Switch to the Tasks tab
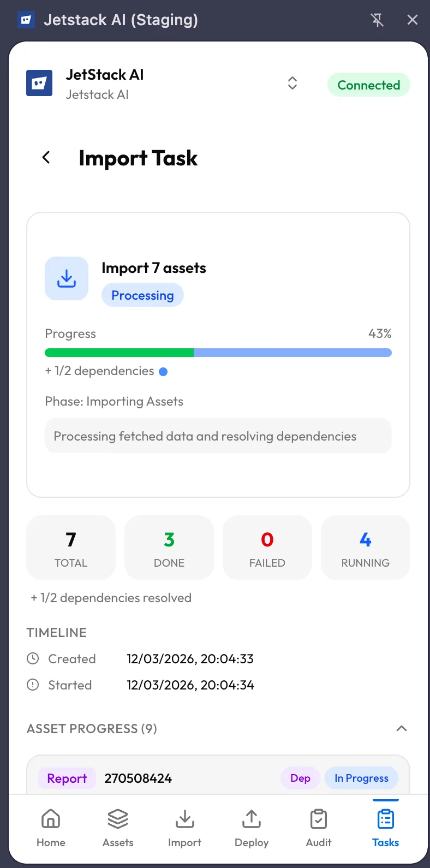This screenshot has height=868, width=430. 385,828
